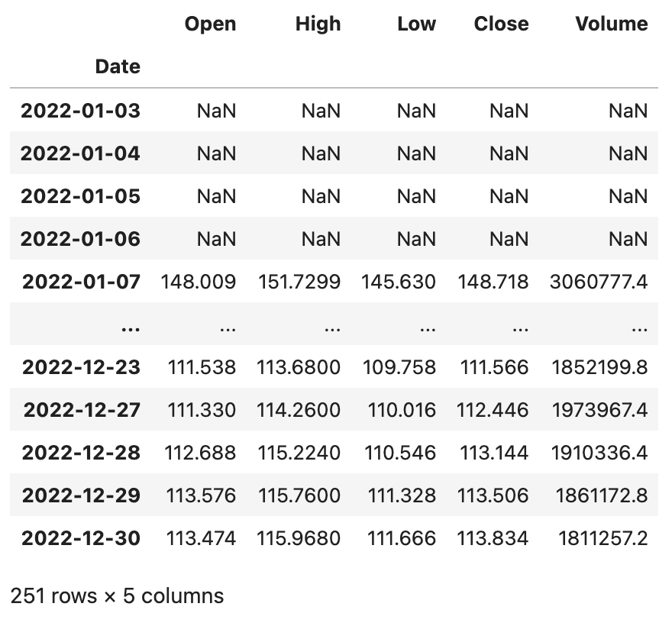Select High value 115.2240

[x=299, y=453]
